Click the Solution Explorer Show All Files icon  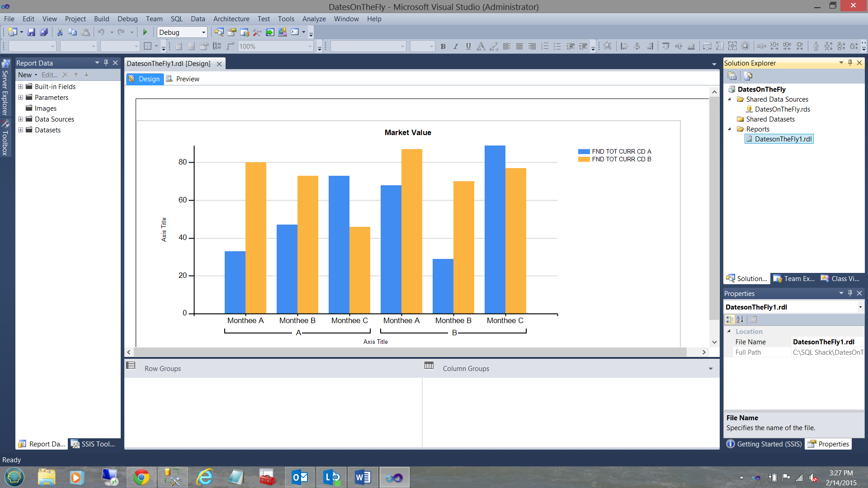tap(748, 76)
